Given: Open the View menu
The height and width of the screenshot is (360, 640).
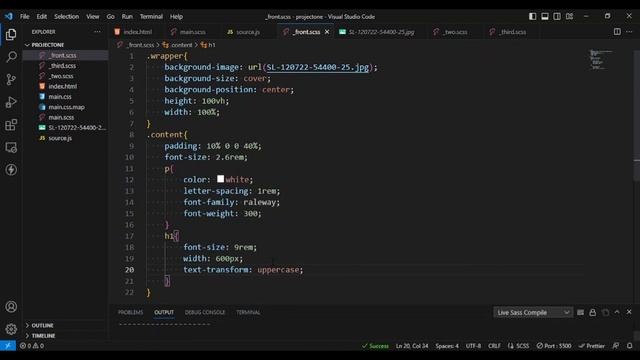Looking at the screenshot, I should point(93,16).
